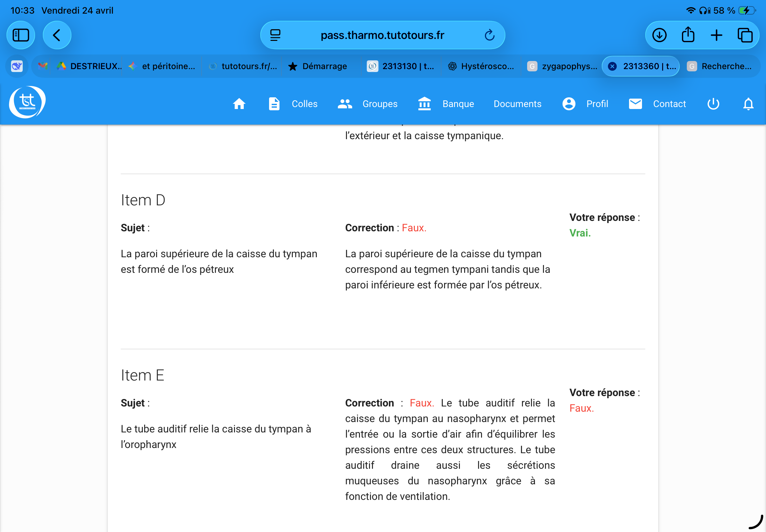Viewport: 766px width, 532px height.
Task: Tap the headphones status icon
Action: 705,11
